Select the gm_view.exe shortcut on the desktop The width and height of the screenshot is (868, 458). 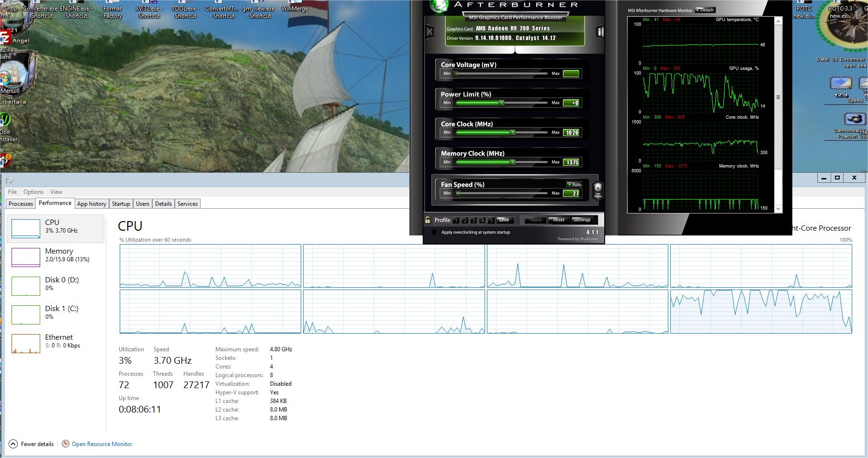259,10
